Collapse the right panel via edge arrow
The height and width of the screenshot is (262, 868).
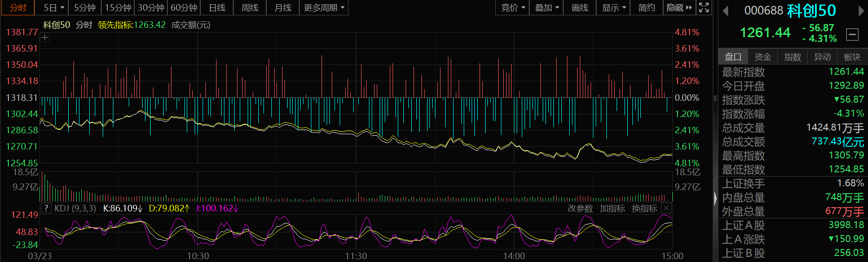[x=715, y=198]
